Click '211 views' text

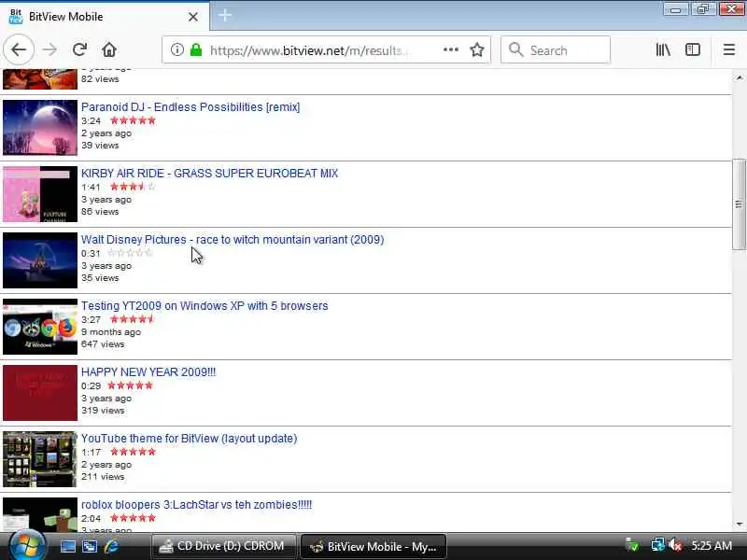(x=103, y=476)
